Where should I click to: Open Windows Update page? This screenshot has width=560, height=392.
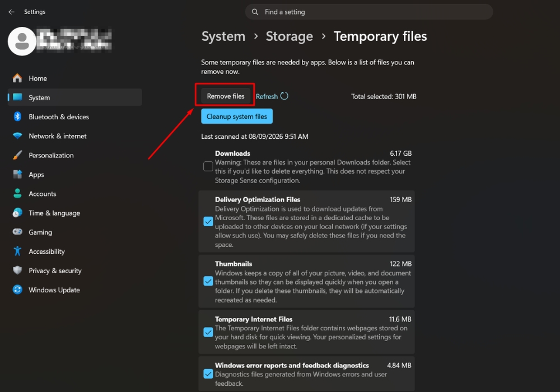[74, 290]
